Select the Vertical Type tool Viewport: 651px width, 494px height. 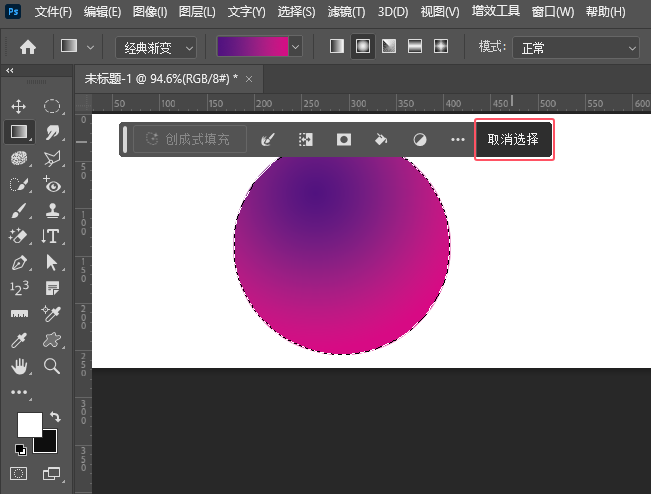point(51,236)
